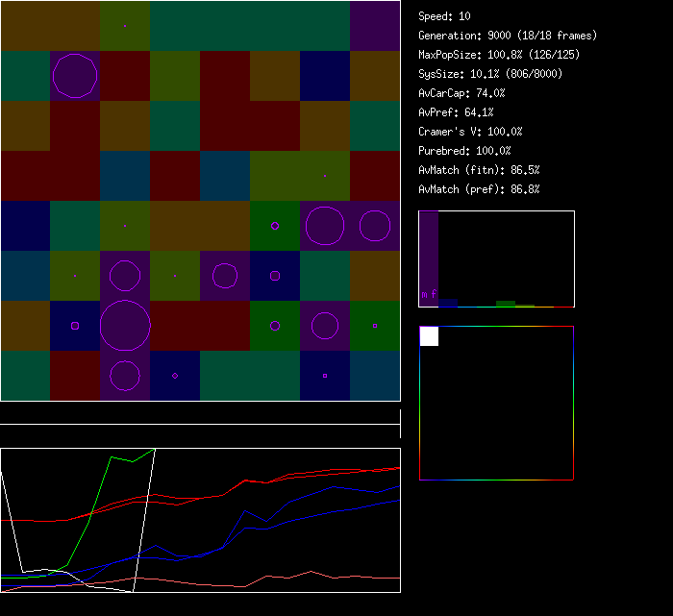673x616 pixels.
Task: Click the white square in the rainbow-bordered box
Action: tap(429, 336)
